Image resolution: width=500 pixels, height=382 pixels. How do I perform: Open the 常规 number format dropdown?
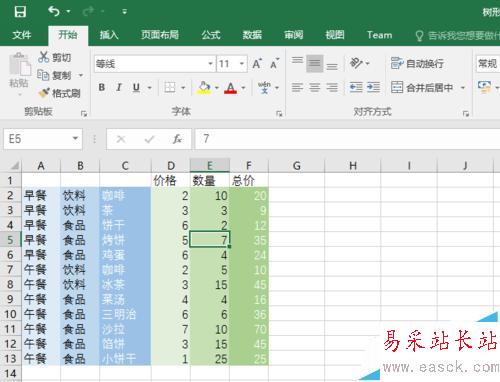coord(488,63)
